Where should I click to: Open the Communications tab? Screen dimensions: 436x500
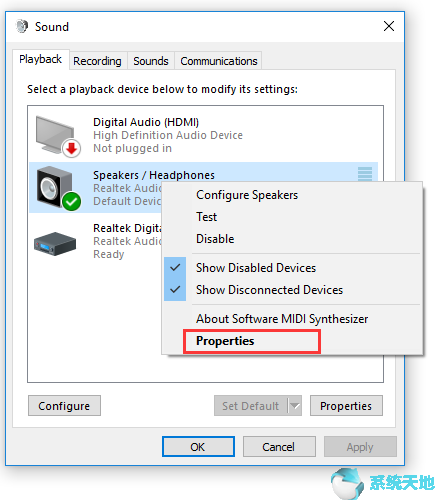219,61
